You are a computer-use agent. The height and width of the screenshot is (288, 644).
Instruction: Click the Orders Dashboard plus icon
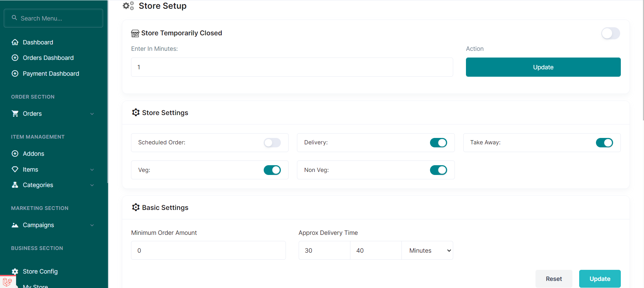(15, 58)
